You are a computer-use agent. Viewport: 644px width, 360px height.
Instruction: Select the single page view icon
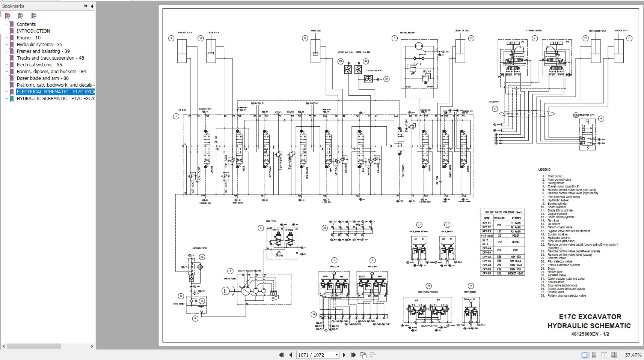click(585, 354)
